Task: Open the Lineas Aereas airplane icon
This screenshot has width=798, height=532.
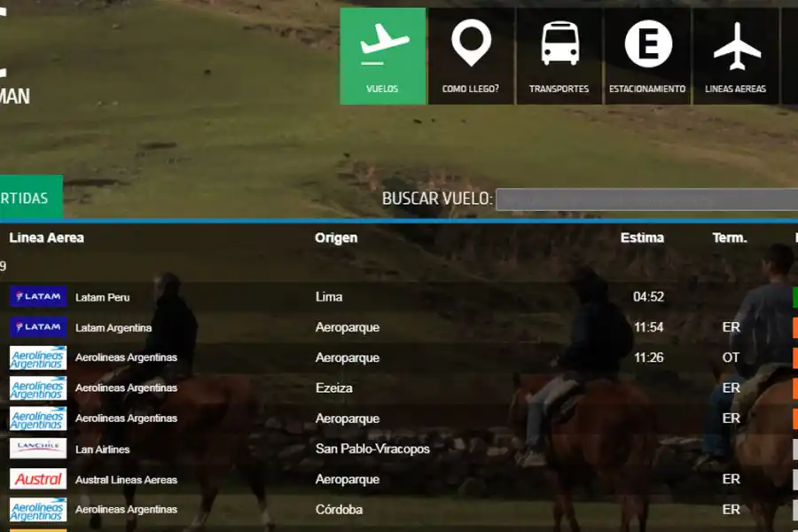Action: pyautogui.click(x=736, y=44)
